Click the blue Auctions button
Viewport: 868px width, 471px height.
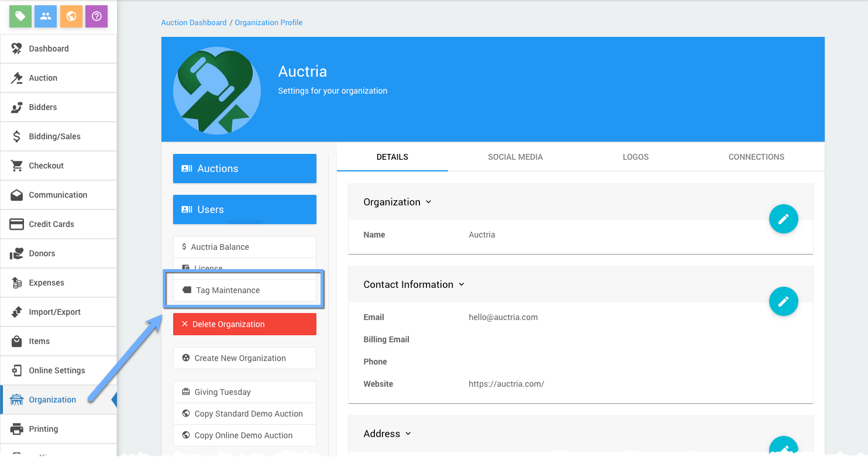pyautogui.click(x=244, y=169)
